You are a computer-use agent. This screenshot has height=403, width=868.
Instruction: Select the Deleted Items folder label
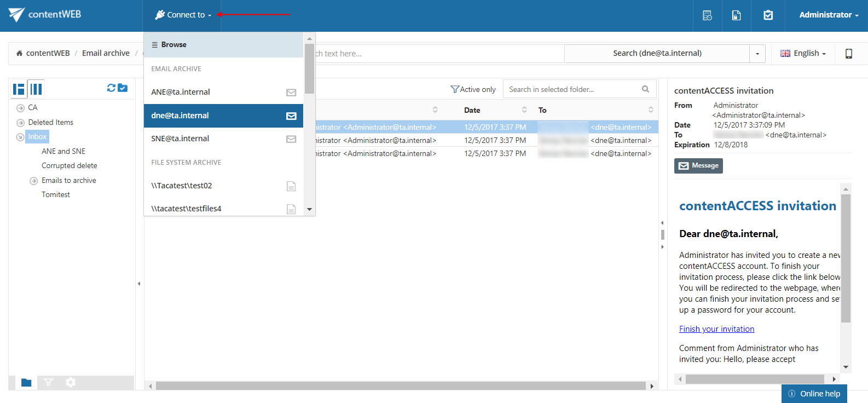pos(51,123)
